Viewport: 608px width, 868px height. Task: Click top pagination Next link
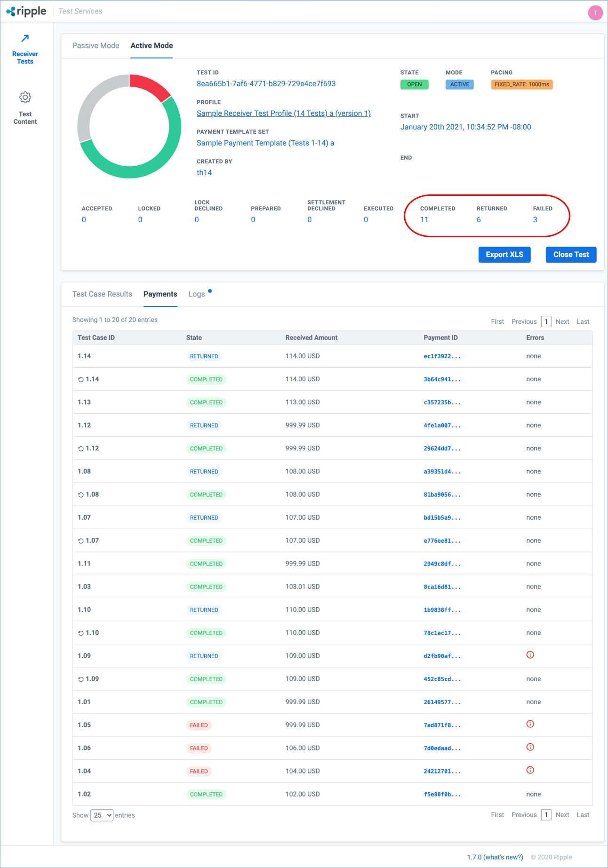[x=562, y=322]
